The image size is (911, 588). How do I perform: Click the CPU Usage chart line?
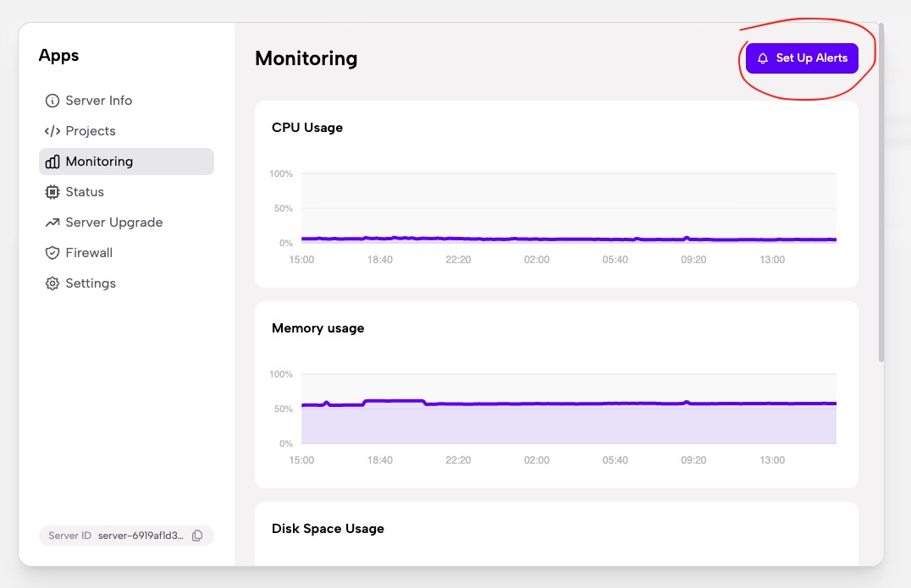pos(508,239)
